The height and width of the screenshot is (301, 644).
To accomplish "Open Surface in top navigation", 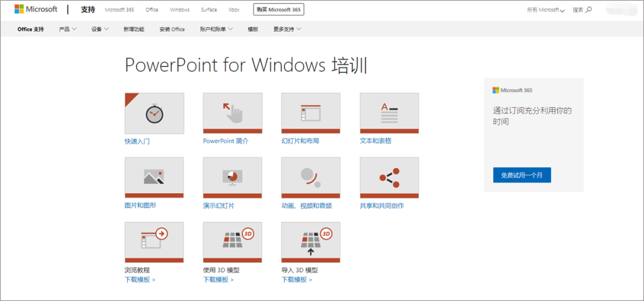I will tap(209, 10).
